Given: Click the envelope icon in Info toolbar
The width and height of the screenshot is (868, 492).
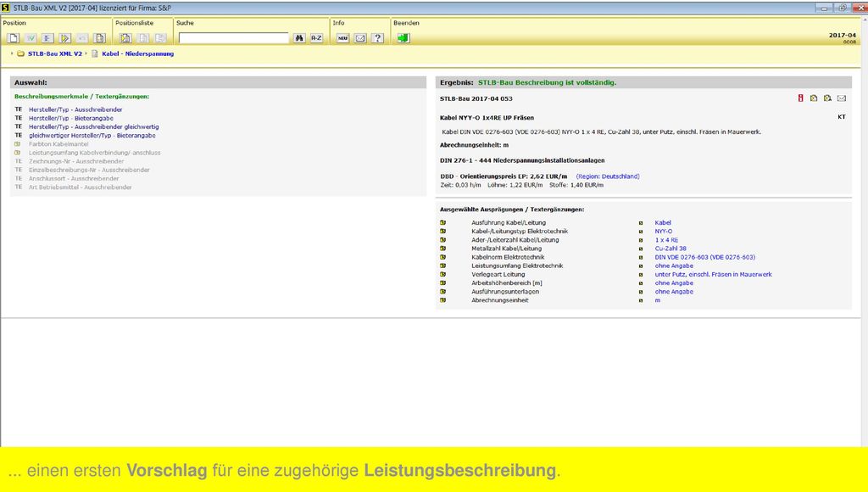Looking at the screenshot, I should [360, 38].
